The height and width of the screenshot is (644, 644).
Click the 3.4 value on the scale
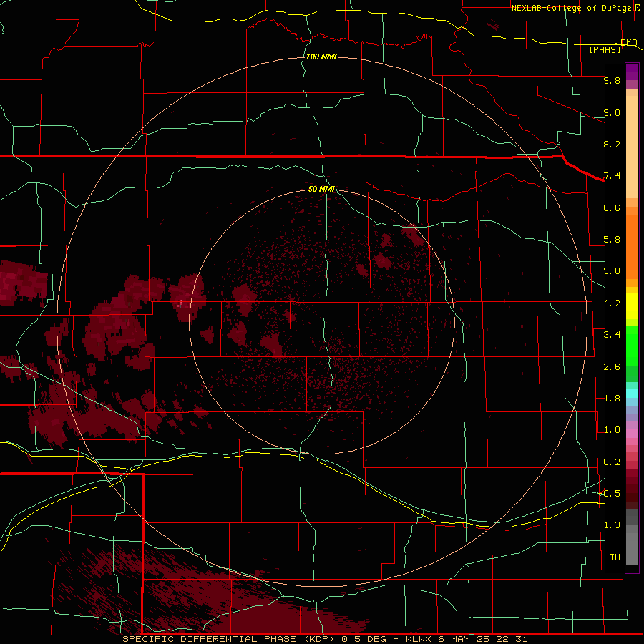pos(612,335)
